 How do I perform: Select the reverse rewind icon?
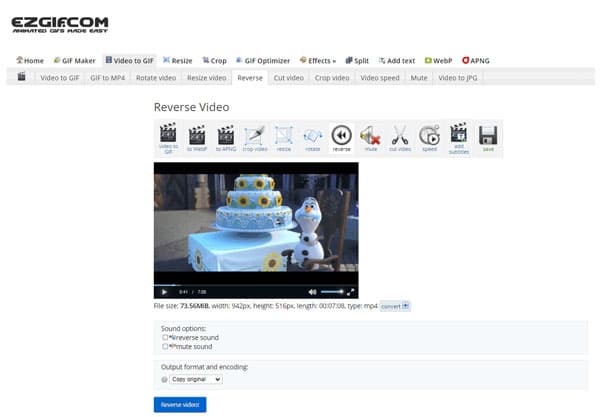[342, 138]
